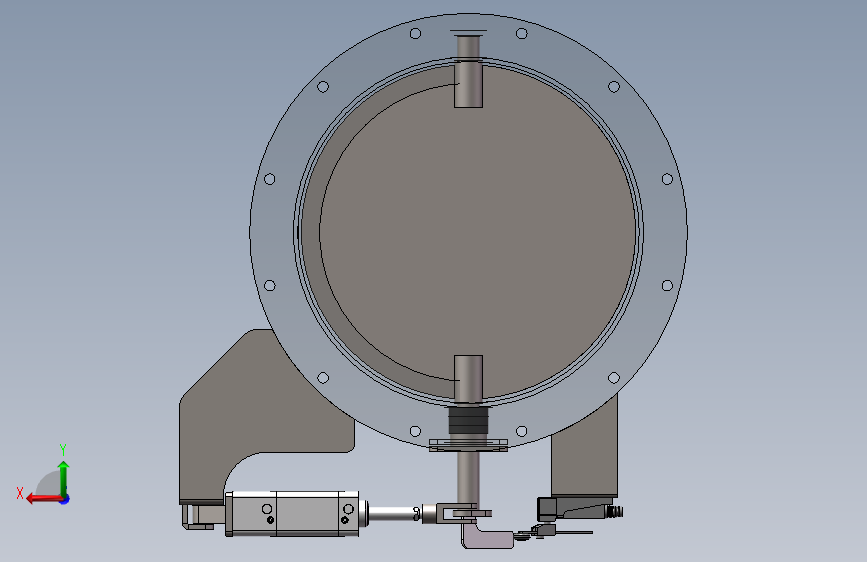
Task: Select the cylinder piston rod
Action: (393, 514)
